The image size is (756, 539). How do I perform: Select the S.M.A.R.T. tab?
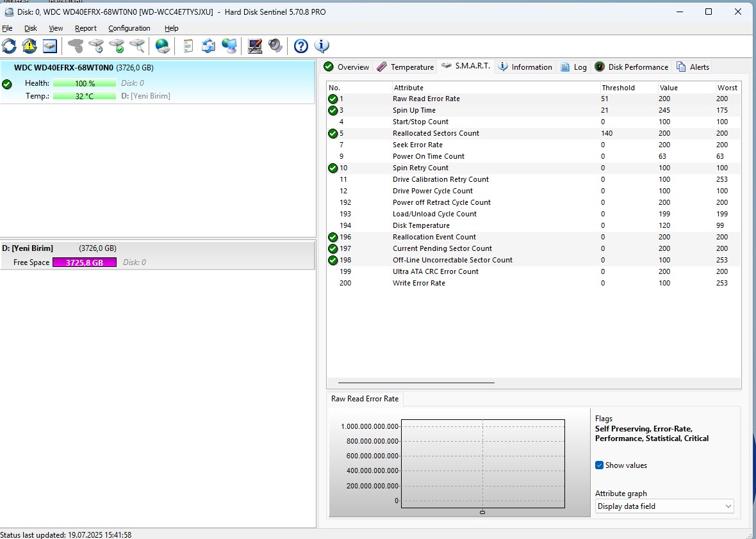[x=466, y=66]
